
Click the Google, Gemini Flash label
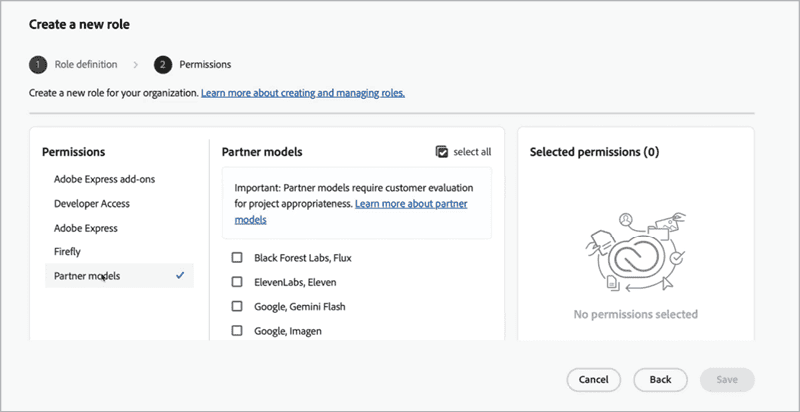(300, 306)
